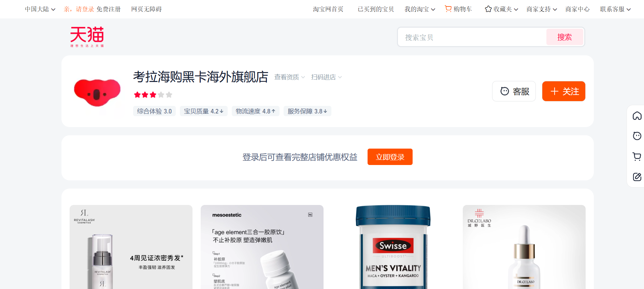Open 商家中心 link

point(577,9)
